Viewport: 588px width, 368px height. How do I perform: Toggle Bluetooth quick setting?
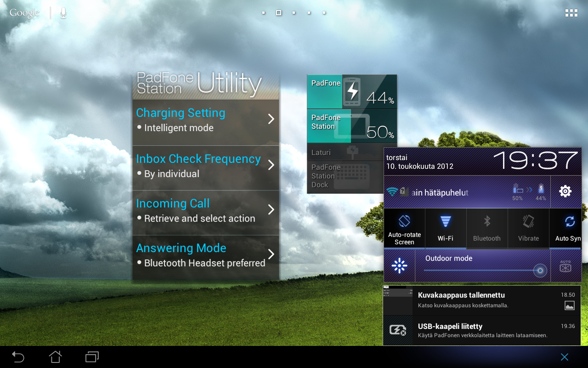click(x=487, y=229)
